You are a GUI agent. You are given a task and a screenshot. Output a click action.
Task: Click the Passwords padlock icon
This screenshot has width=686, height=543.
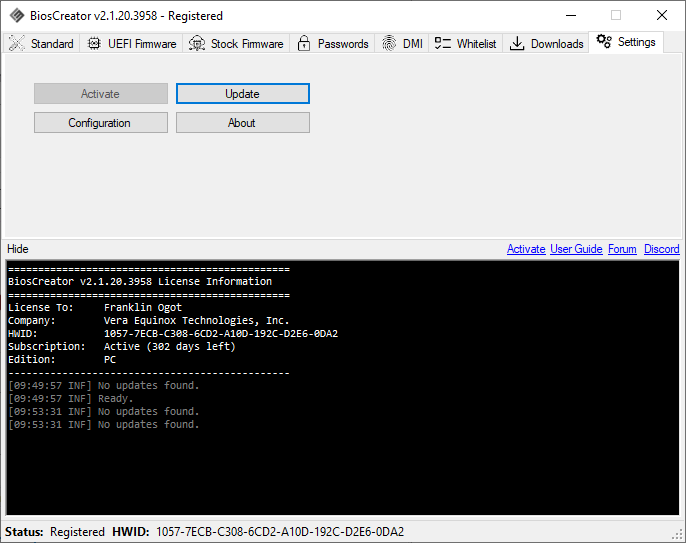tap(304, 43)
